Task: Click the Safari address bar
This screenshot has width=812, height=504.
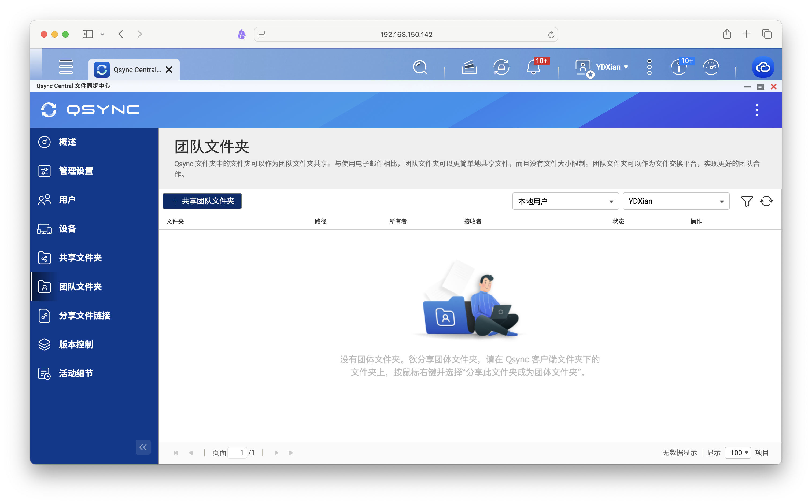Action: [x=406, y=34]
